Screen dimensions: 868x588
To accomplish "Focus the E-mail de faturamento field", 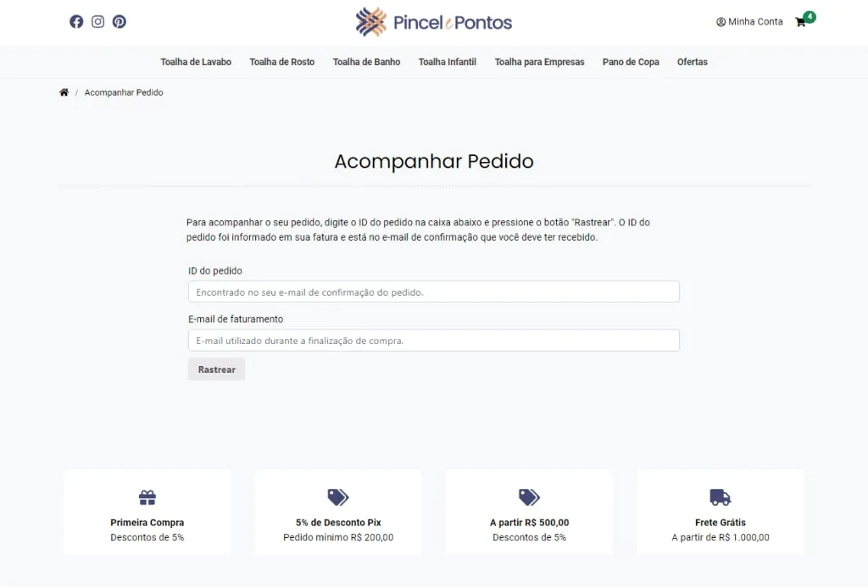I will [x=434, y=341].
